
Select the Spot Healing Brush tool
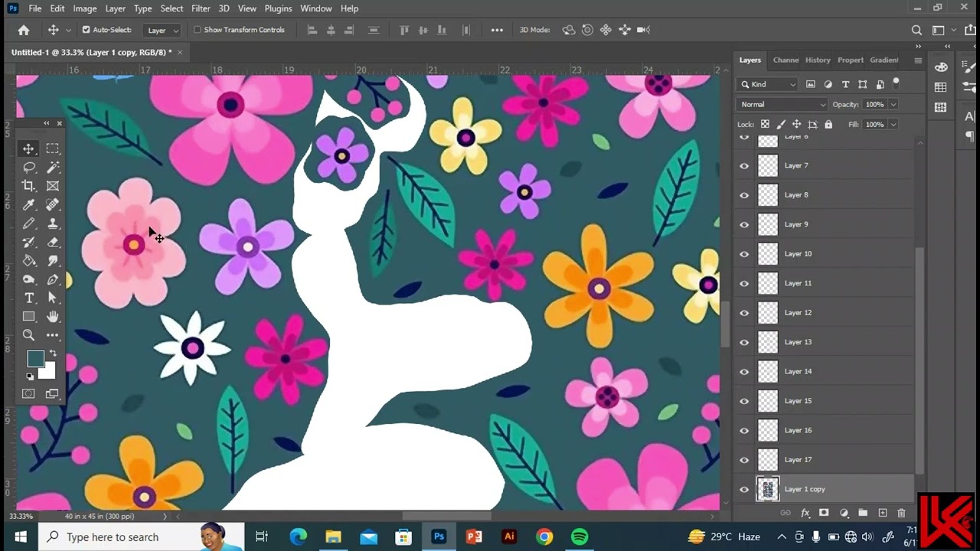click(53, 204)
